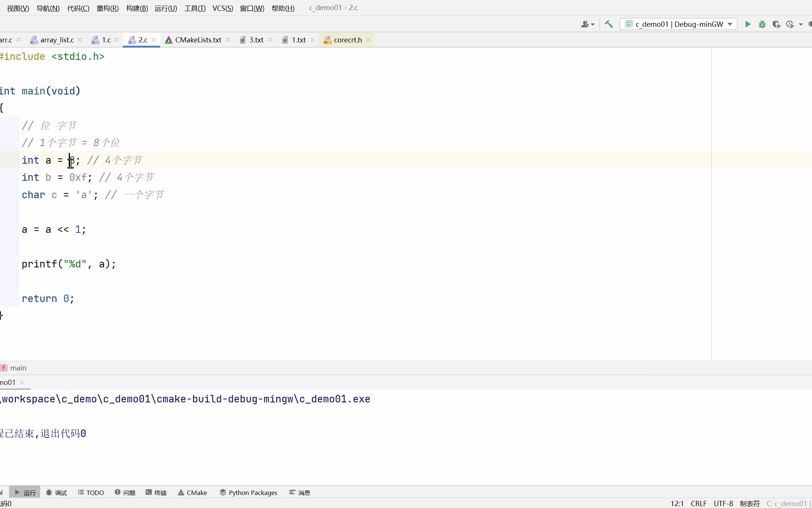Image resolution: width=812 pixels, height=508 pixels.
Task: Click the Build hammer icon
Action: [609, 24]
